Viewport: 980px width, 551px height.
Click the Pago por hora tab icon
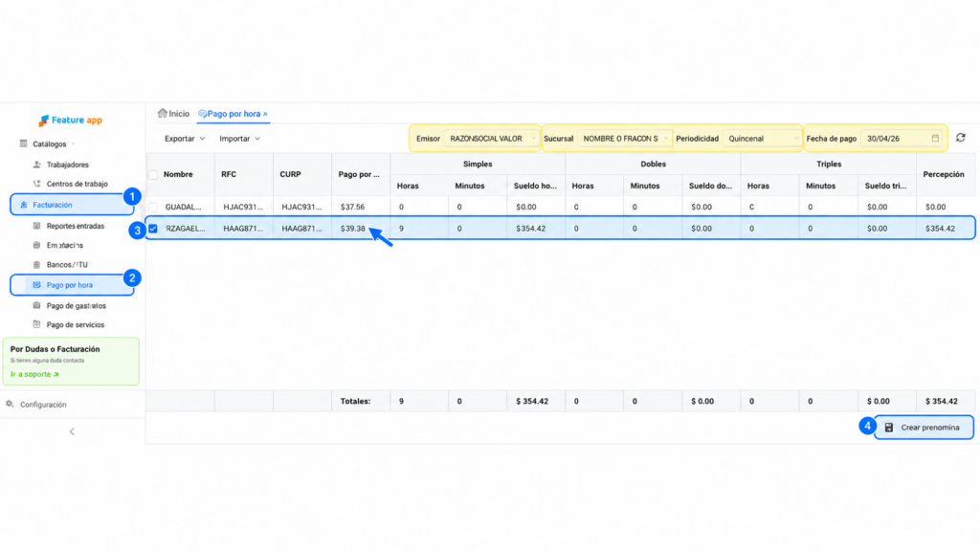(202, 114)
